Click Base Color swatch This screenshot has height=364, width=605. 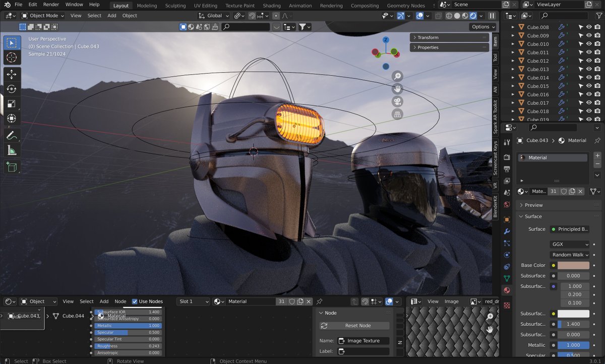tap(573, 265)
